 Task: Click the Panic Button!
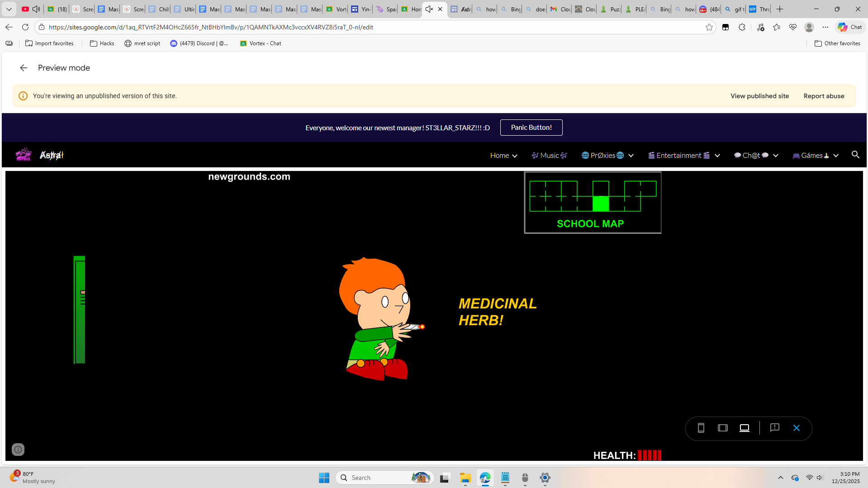point(531,128)
